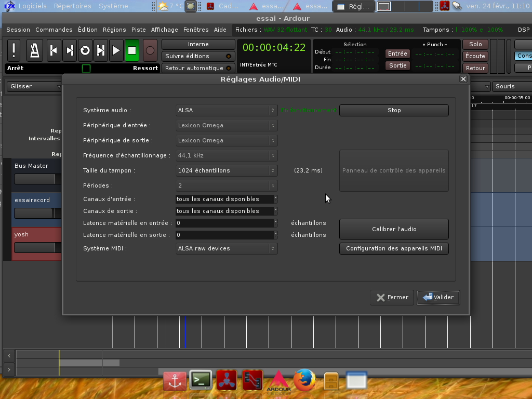
Task: Play selected range button
Action: click(101, 50)
